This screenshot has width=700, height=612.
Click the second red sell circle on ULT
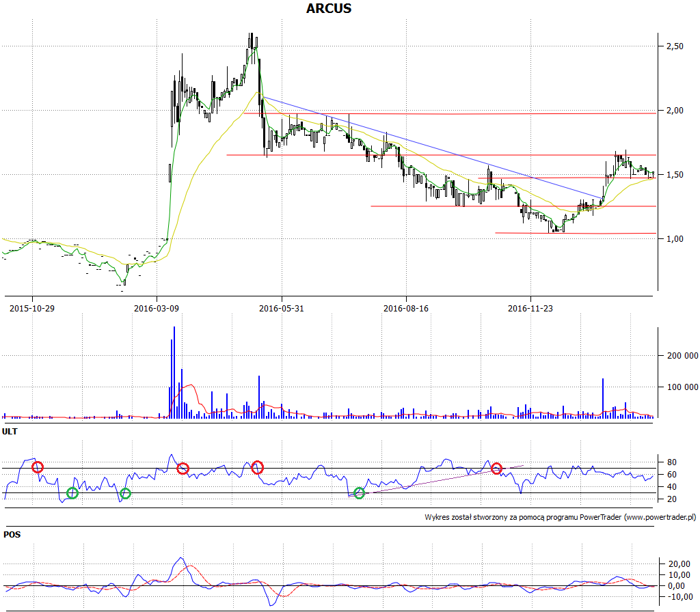[x=183, y=469]
